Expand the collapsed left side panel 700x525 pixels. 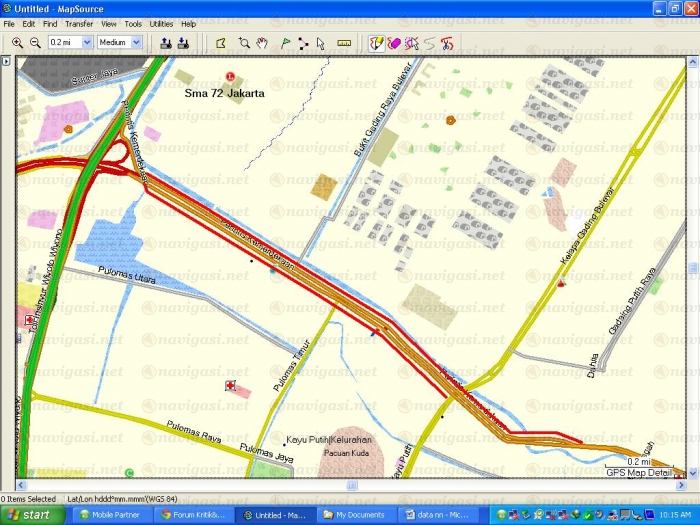pos(5,62)
